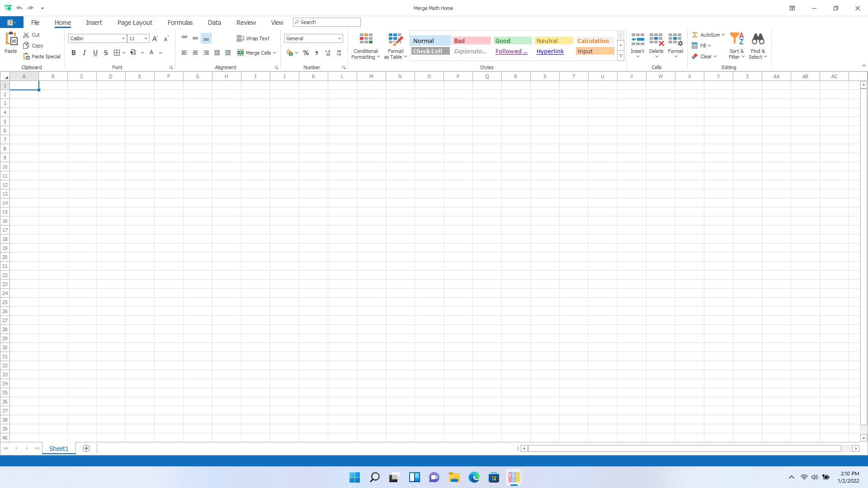
Task: Apply comma style number format
Action: (x=316, y=53)
